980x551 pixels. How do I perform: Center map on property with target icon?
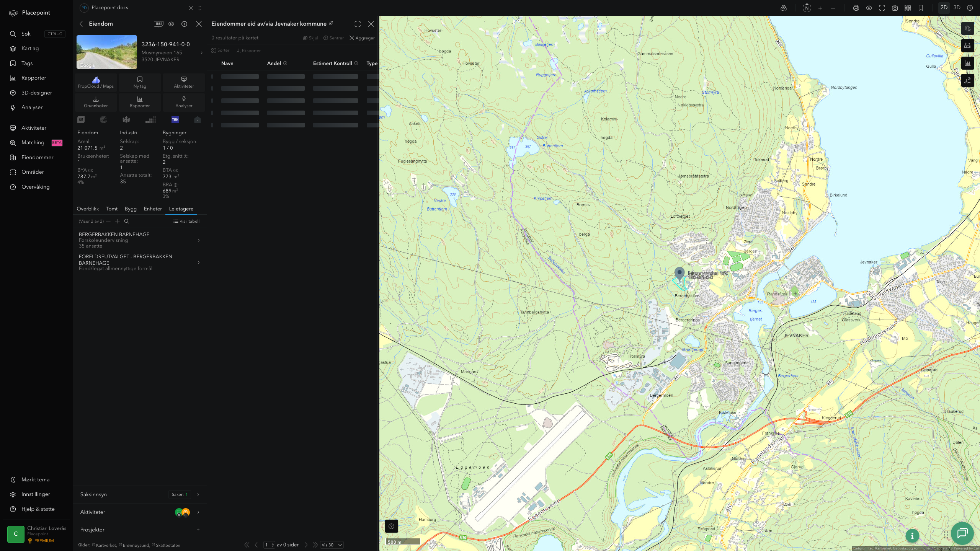pyautogui.click(x=185, y=24)
